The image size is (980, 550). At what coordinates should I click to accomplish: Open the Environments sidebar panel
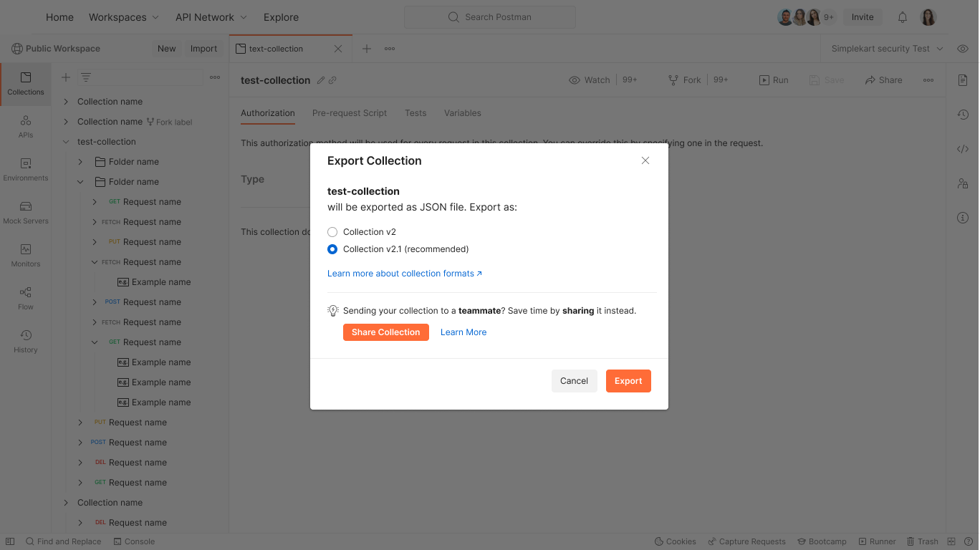26,170
